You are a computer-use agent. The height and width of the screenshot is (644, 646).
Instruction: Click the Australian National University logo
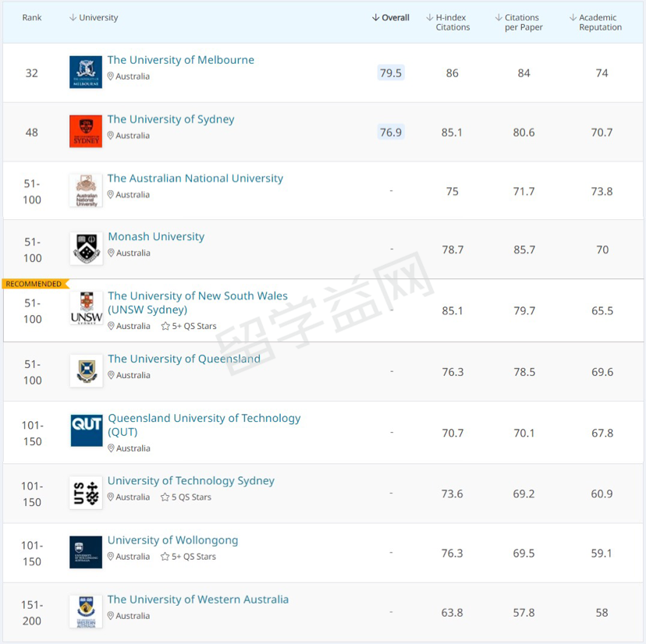[x=86, y=190]
